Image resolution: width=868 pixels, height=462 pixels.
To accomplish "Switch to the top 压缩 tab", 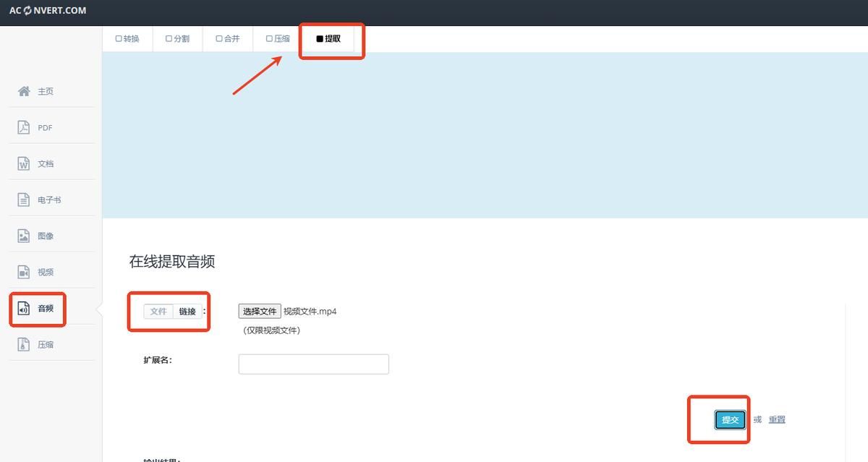I will [278, 39].
